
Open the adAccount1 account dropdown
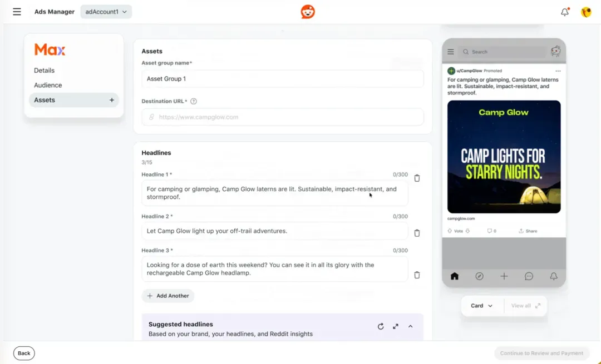pos(106,12)
